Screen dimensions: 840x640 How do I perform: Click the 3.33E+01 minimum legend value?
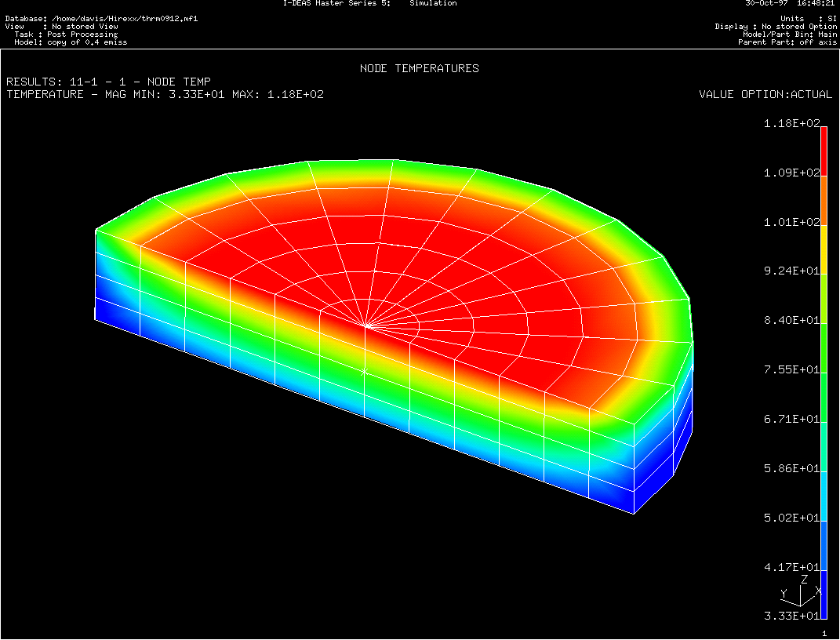790,616
